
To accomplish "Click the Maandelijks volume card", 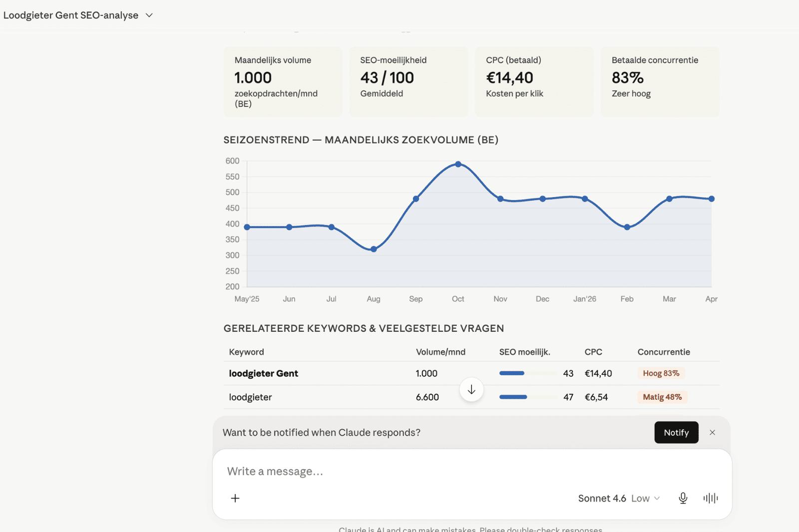I will 283,82.
